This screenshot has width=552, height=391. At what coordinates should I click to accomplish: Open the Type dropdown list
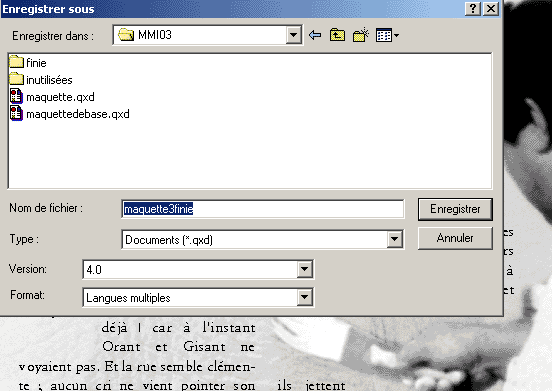(x=395, y=239)
